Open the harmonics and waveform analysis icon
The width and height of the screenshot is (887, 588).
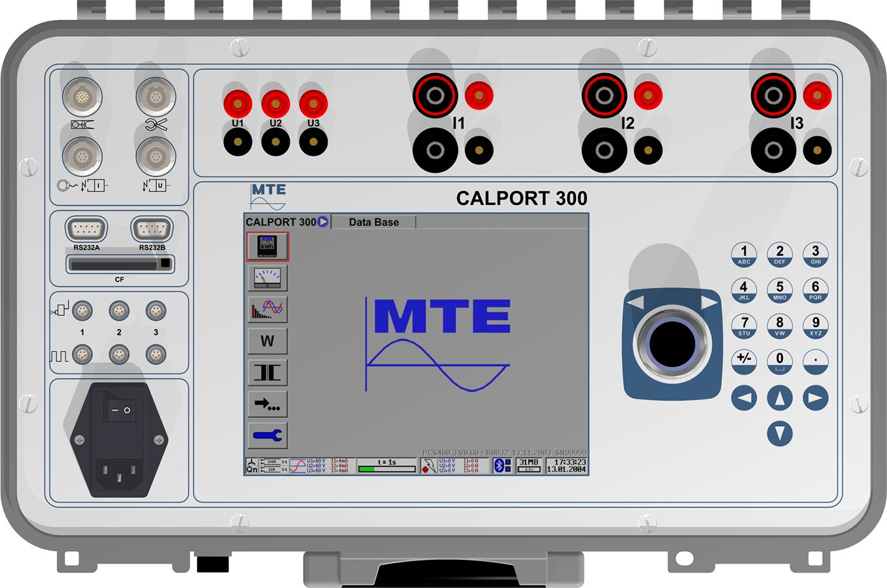point(267,309)
